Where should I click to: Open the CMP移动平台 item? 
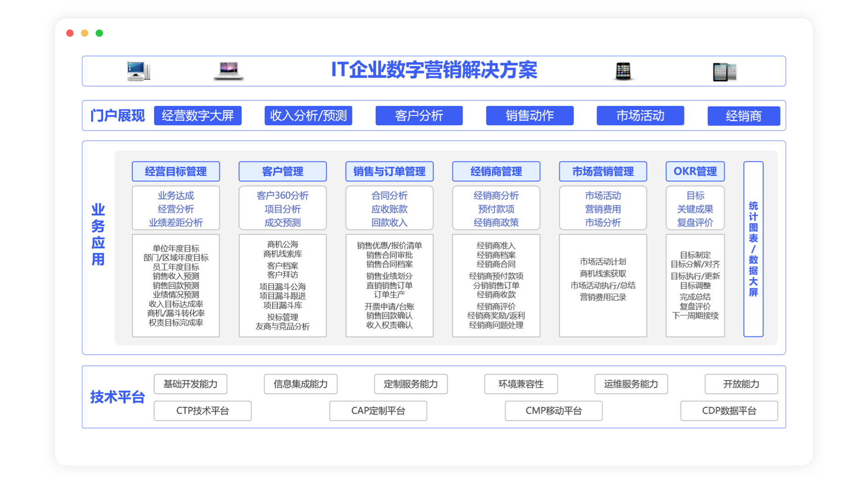click(x=554, y=410)
